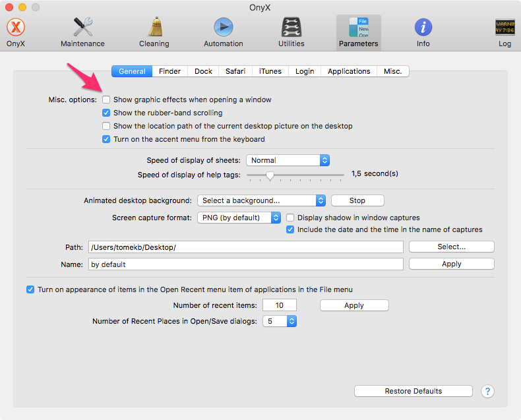Click the screen capture Path field
521x420 pixels.
click(246, 247)
